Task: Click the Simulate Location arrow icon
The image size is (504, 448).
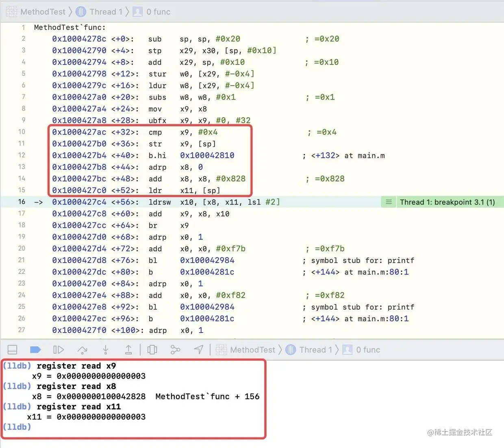Action: click(198, 350)
